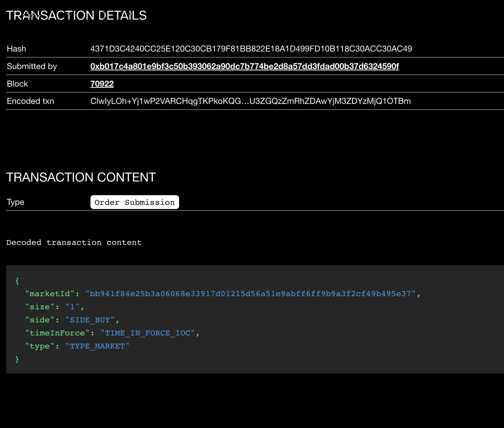This screenshot has height=428, width=504.
Task: Click the Block row label
Action: point(17,84)
